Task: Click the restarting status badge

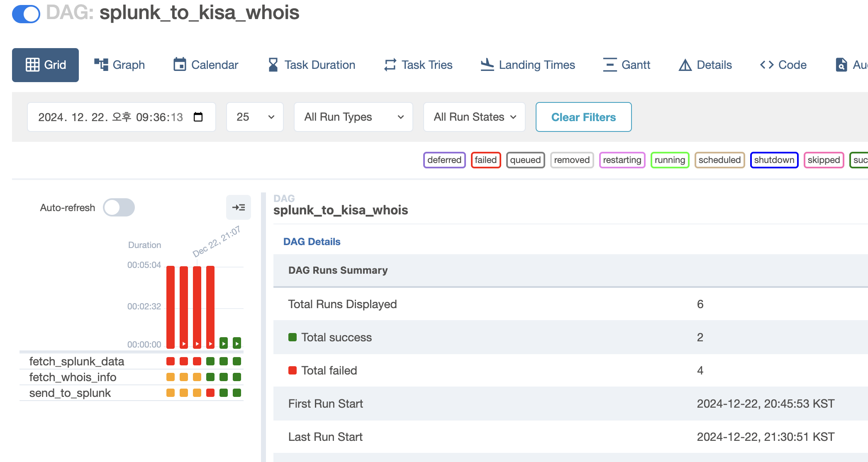Action: [622, 160]
